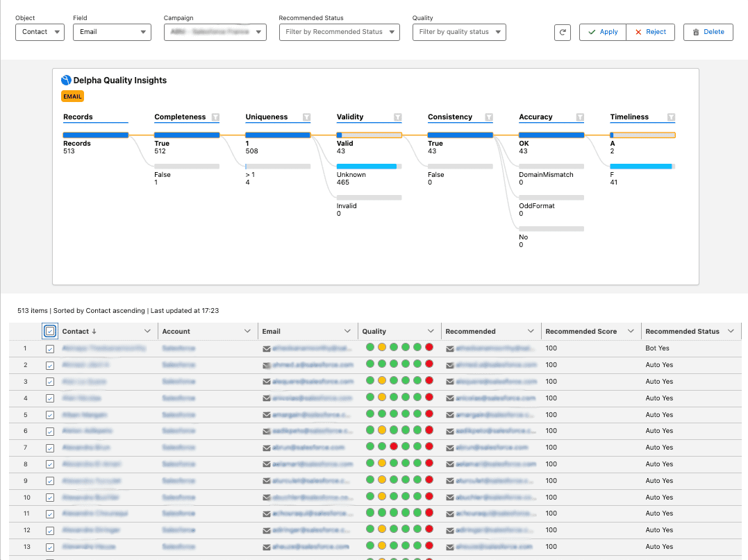The height and width of the screenshot is (560, 748).
Task: Expand Recommended column header menu chevron
Action: click(531, 331)
